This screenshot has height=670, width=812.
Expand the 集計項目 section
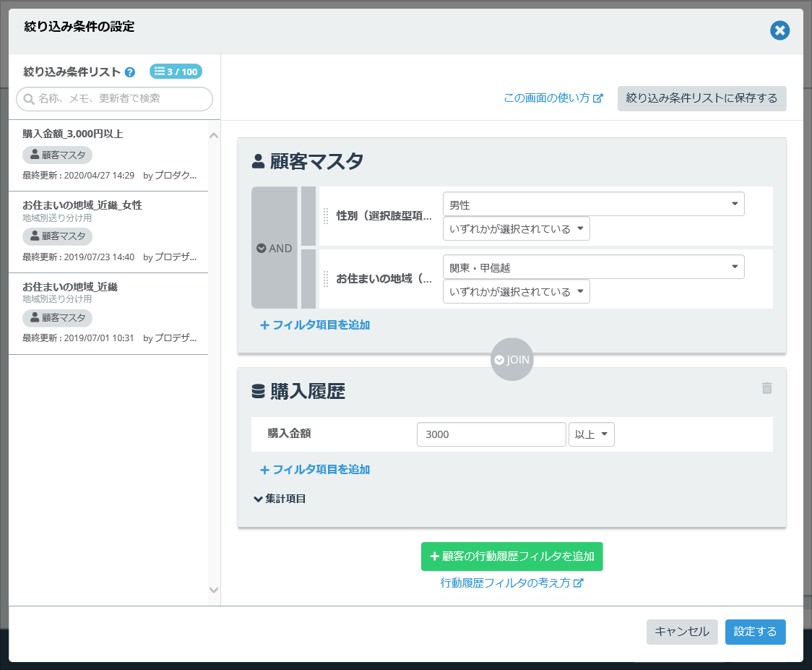click(x=280, y=498)
